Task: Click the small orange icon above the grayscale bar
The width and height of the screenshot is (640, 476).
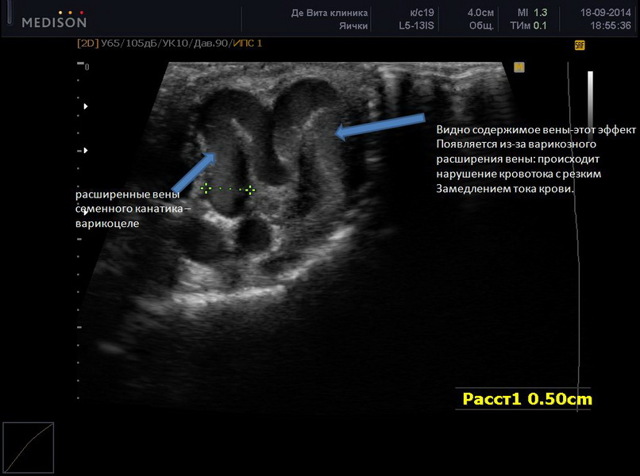Action: [579, 45]
